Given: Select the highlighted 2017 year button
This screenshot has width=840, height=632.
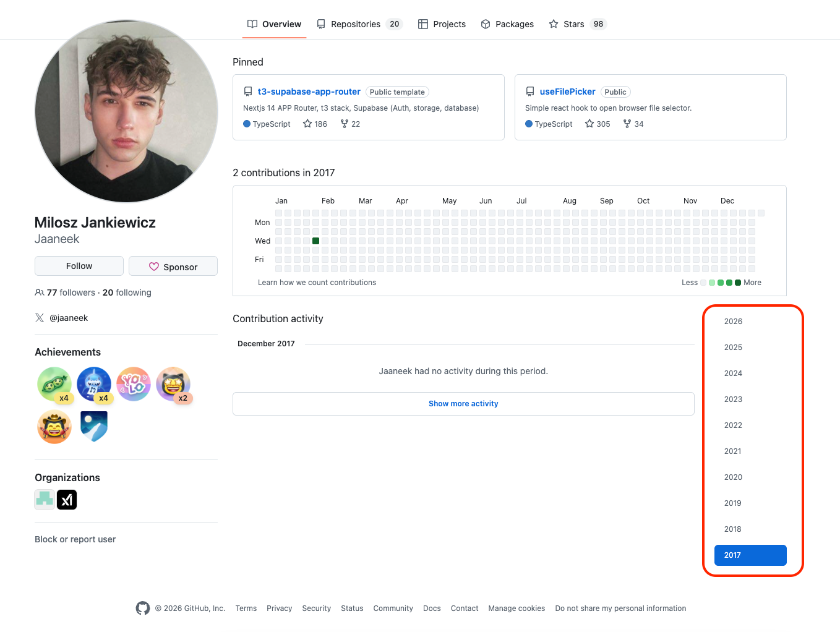Looking at the screenshot, I should click(x=750, y=555).
